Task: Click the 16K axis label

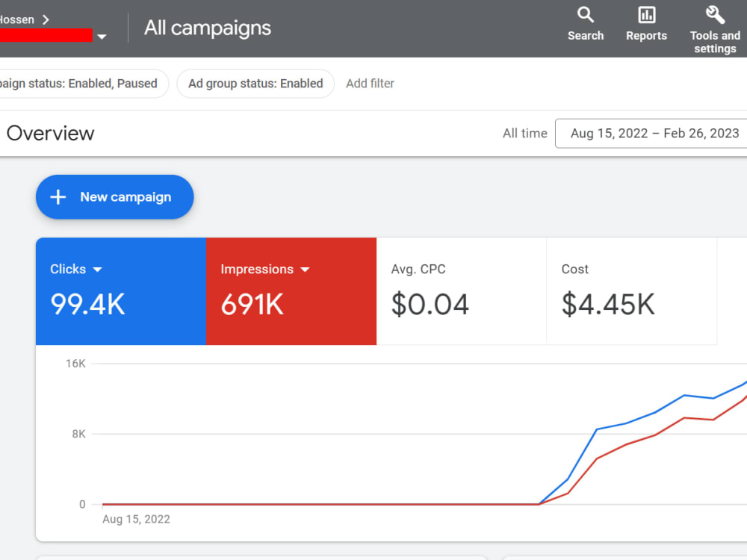Action: 75,364
